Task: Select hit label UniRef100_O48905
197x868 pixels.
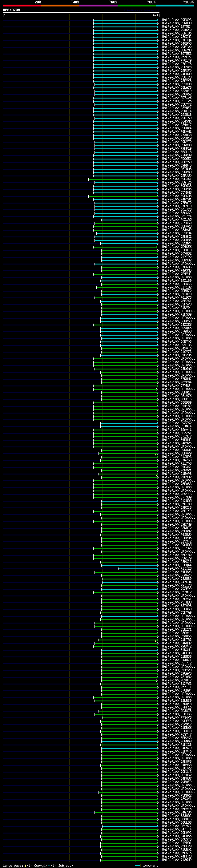Action: (176, 43)
